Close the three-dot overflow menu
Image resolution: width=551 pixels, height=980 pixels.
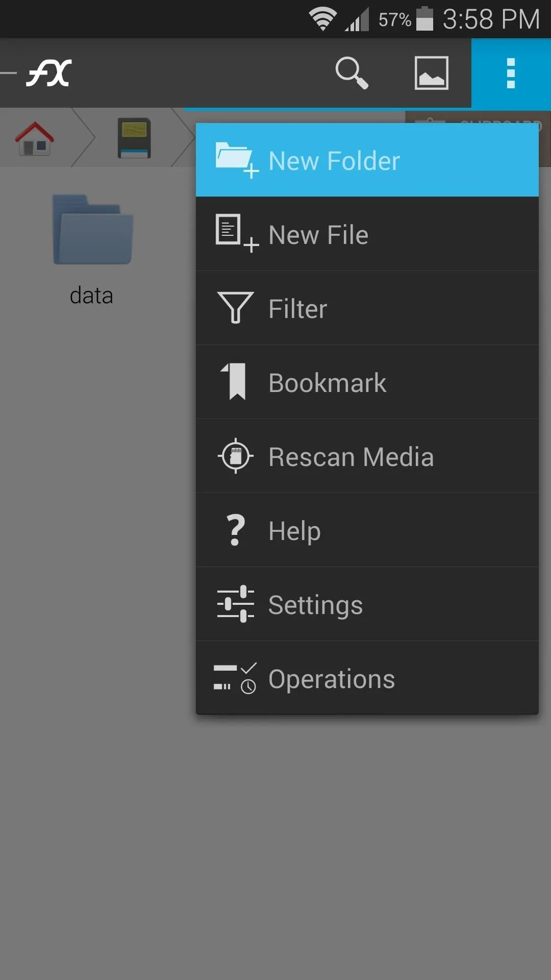(x=511, y=73)
